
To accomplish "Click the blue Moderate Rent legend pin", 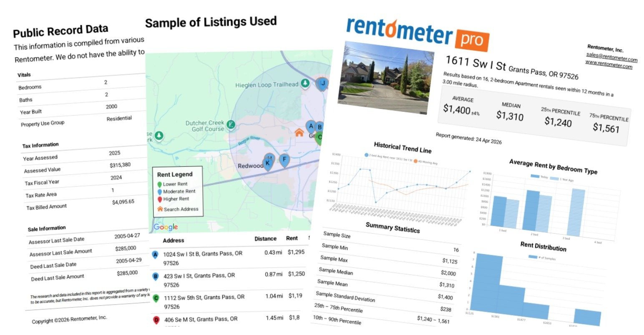I will point(160,192).
